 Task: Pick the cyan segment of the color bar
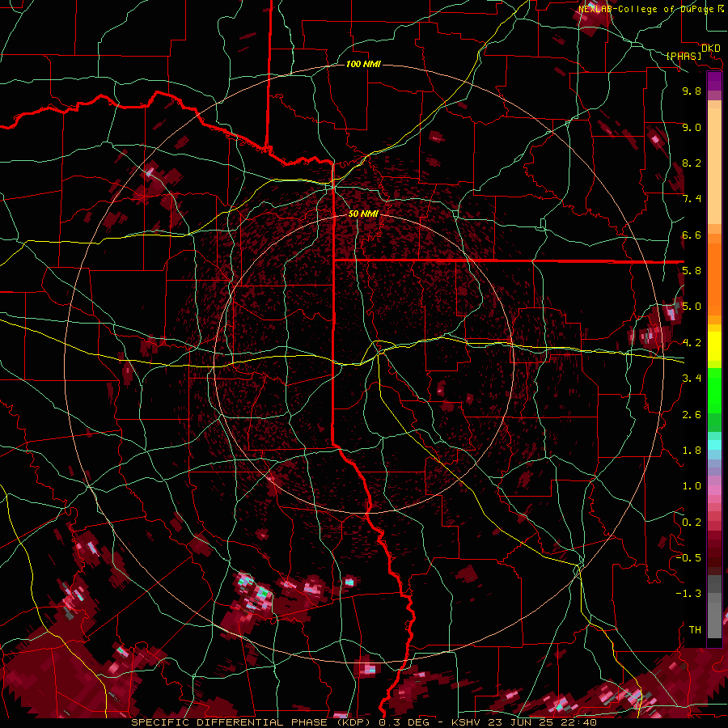click(x=714, y=445)
